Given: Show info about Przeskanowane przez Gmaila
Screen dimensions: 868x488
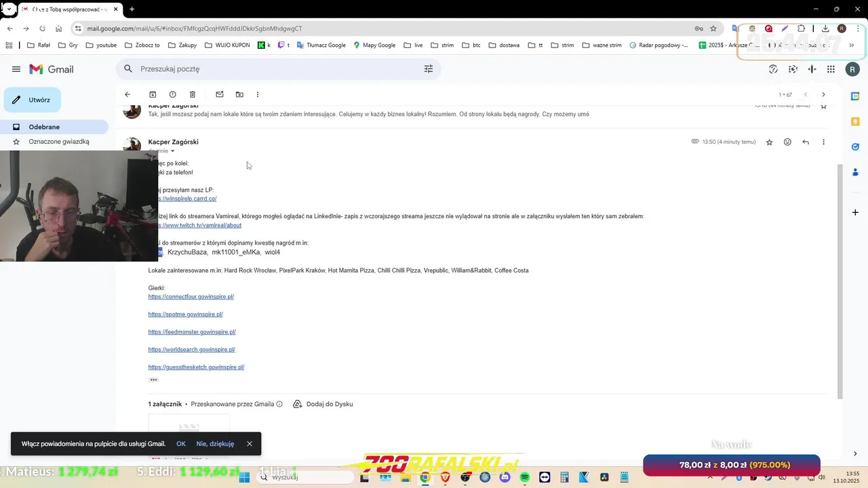Looking at the screenshot, I should (x=279, y=404).
